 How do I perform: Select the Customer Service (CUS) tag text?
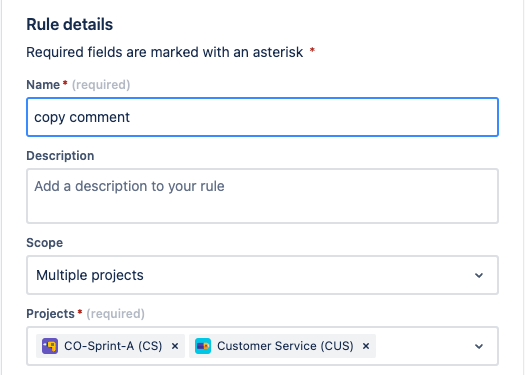pyautogui.click(x=285, y=346)
